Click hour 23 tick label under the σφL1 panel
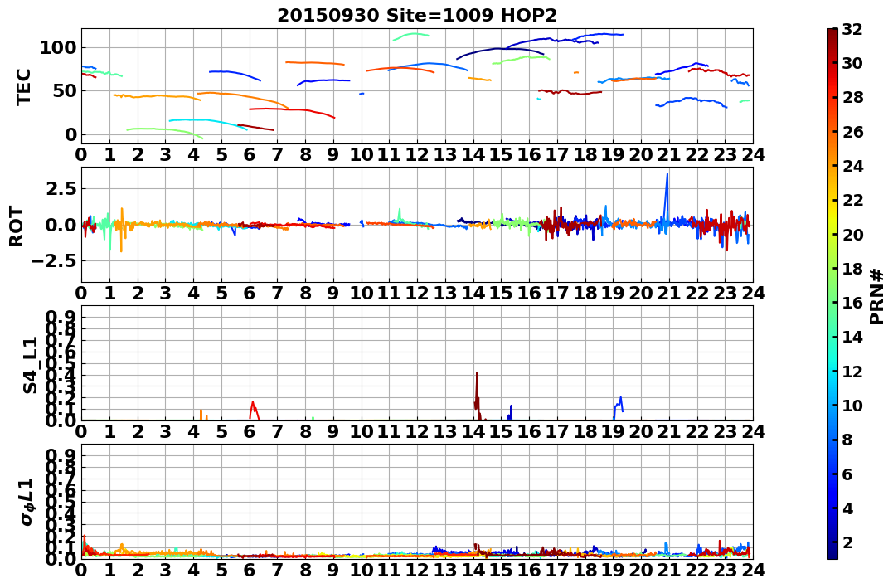 [725, 570]
